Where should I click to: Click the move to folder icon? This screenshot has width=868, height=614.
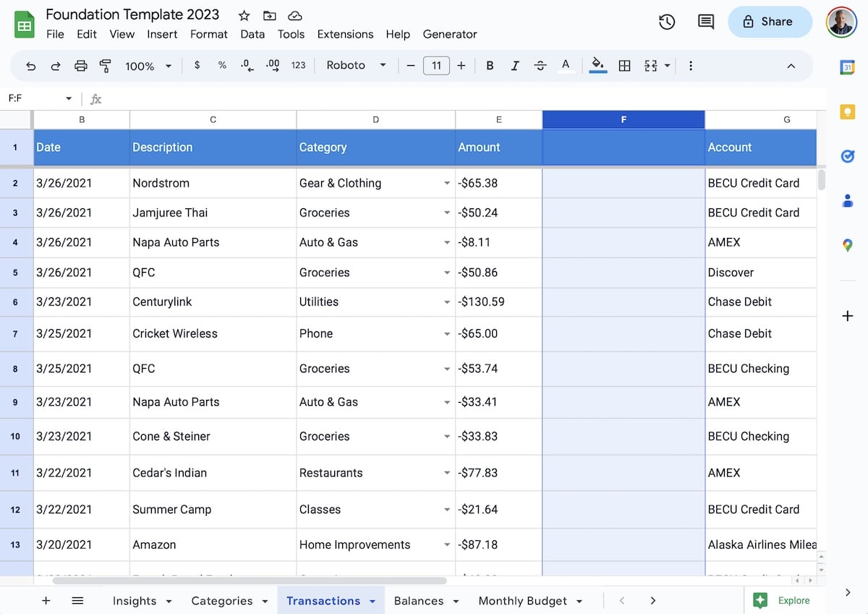[x=269, y=15]
